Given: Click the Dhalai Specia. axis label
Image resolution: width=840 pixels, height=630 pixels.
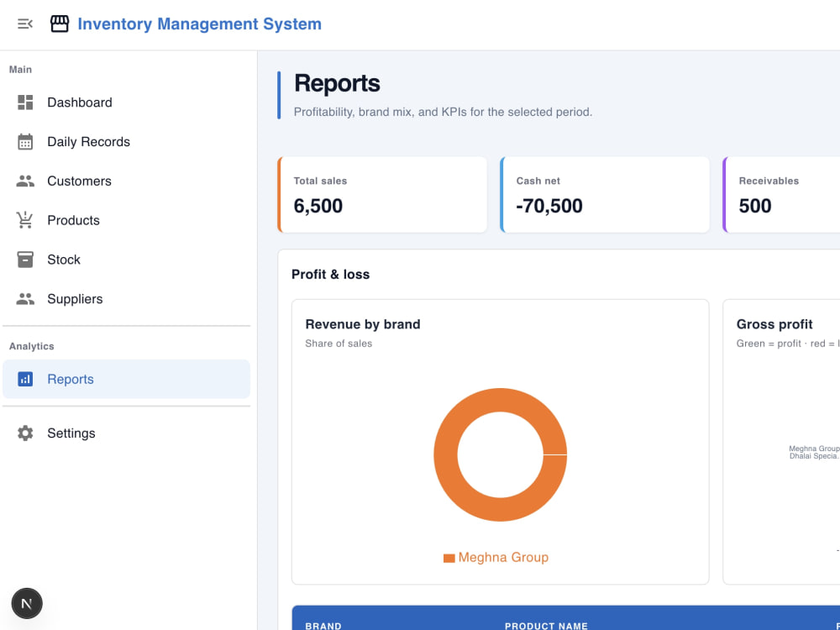Looking at the screenshot, I should point(814,456).
